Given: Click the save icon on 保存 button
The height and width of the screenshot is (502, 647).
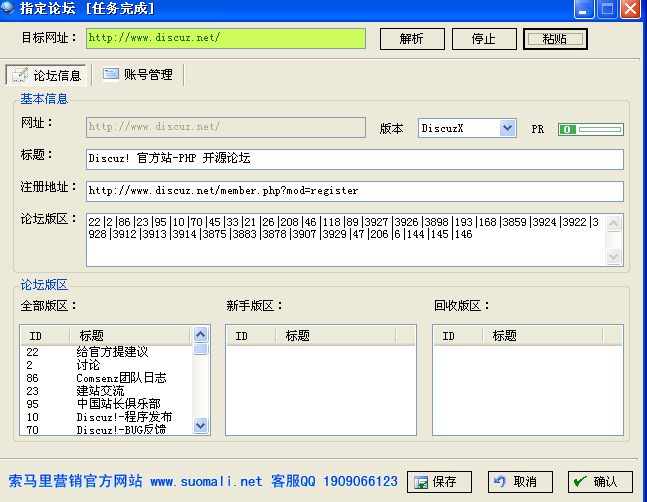Looking at the screenshot, I should (421, 482).
